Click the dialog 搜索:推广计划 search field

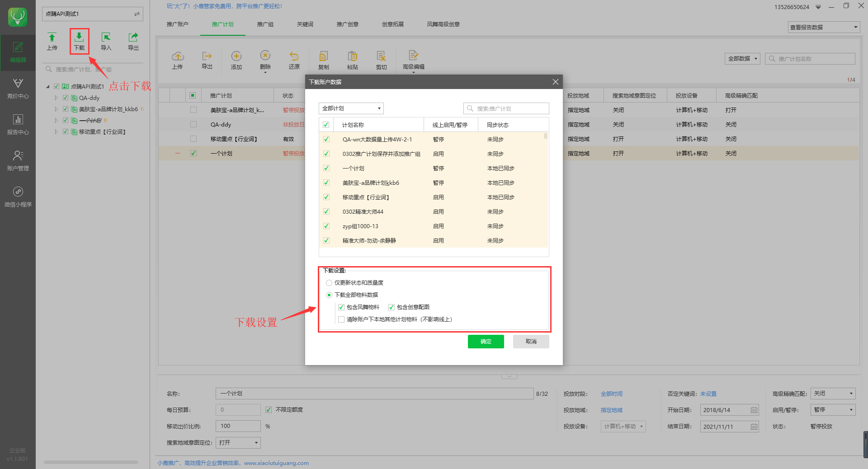pos(506,108)
